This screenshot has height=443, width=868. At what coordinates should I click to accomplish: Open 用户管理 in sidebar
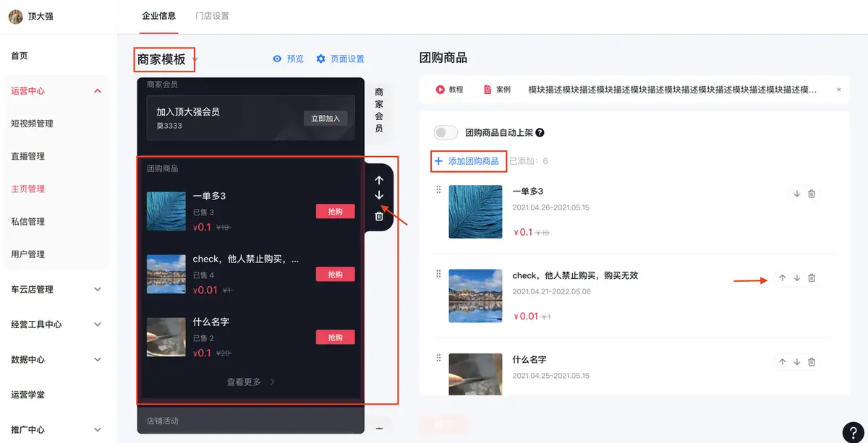point(27,254)
